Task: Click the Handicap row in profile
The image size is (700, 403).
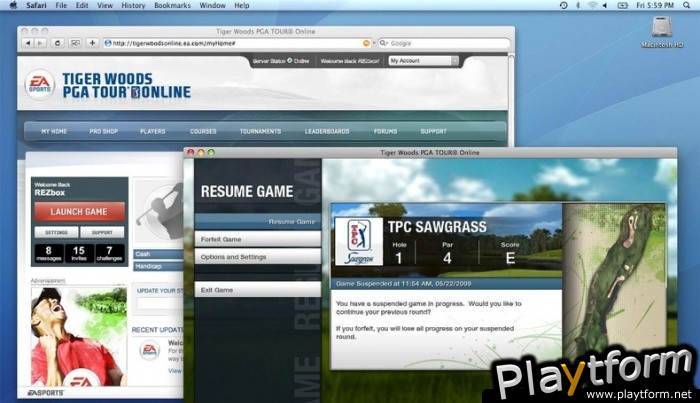Action: click(x=158, y=266)
